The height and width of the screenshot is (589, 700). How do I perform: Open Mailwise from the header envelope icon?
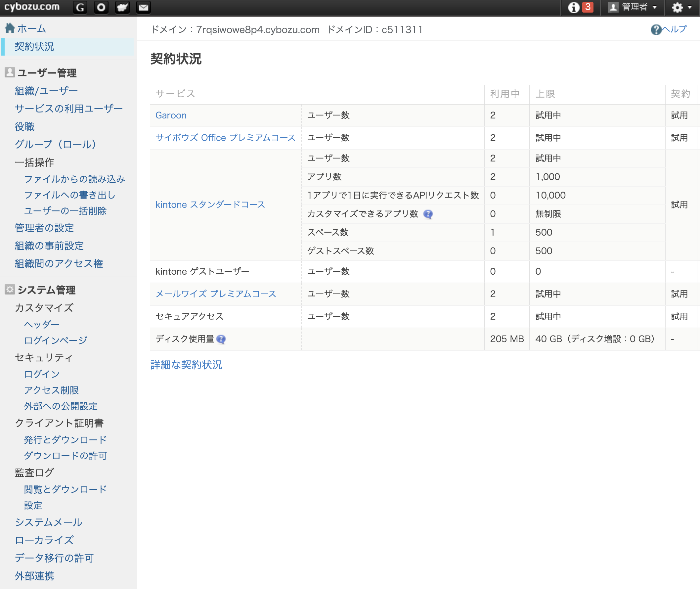(x=144, y=7)
